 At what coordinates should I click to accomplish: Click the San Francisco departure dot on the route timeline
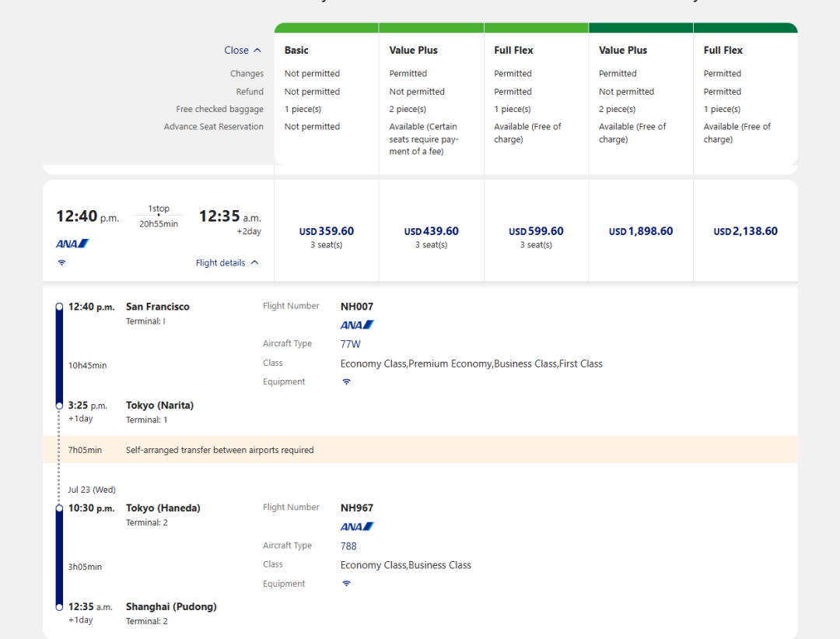coord(59,307)
